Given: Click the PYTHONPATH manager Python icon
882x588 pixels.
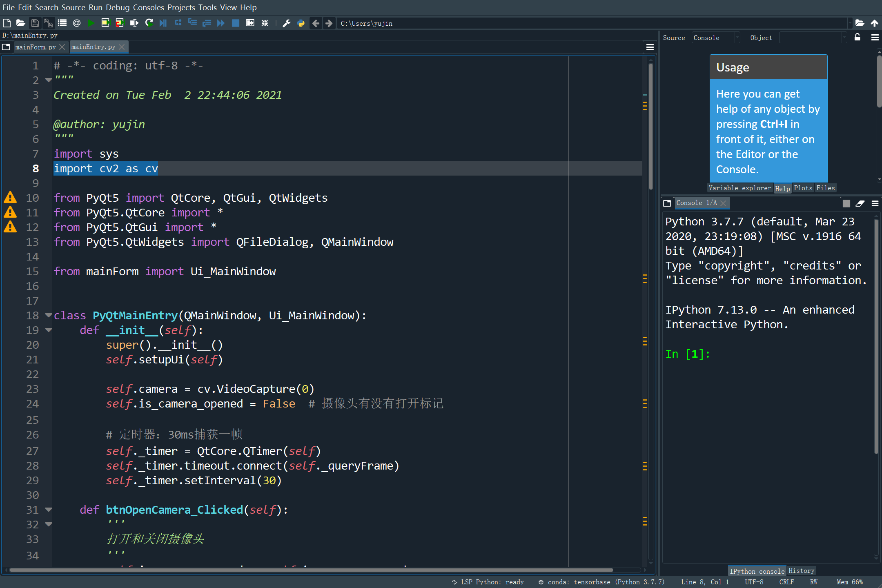Looking at the screenshot, I should (x=301, y=23).
